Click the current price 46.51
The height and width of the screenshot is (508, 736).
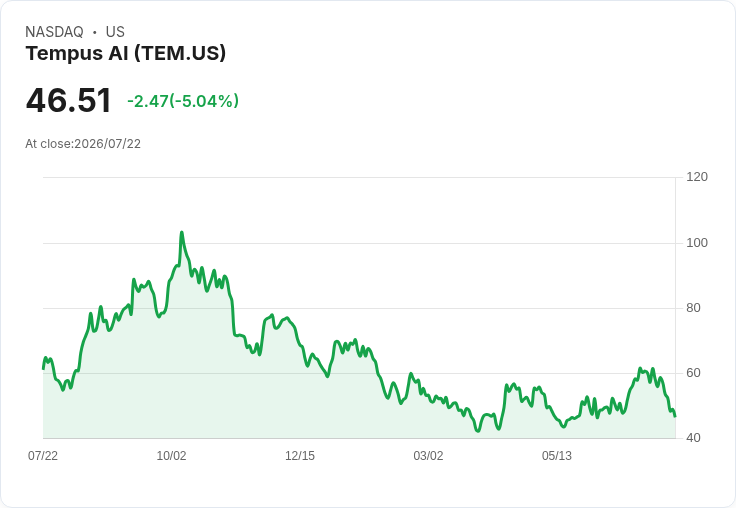click(x=69, y=100)
